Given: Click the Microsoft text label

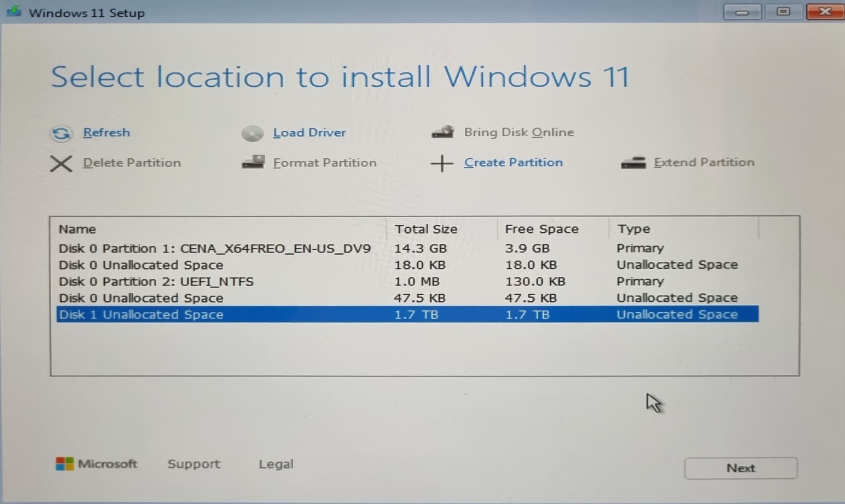Looking at the screenshot, I should pos(107,464).
